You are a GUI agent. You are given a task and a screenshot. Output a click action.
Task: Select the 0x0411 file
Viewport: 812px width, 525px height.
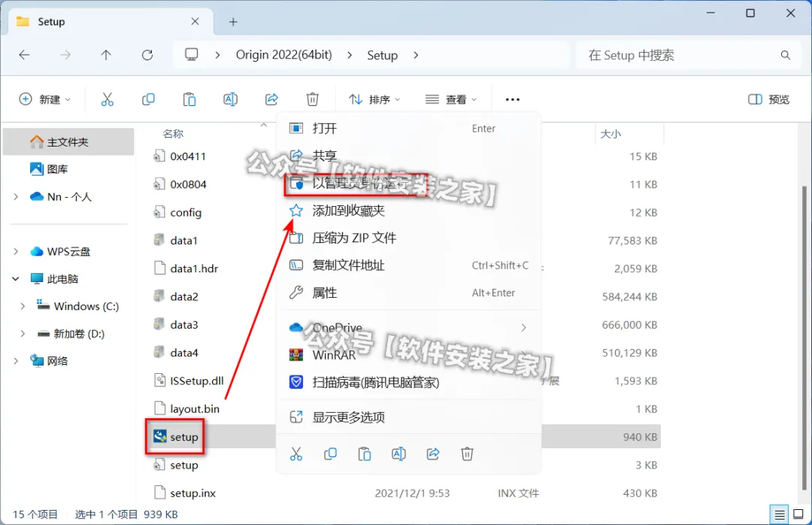(x=180, y=156)
